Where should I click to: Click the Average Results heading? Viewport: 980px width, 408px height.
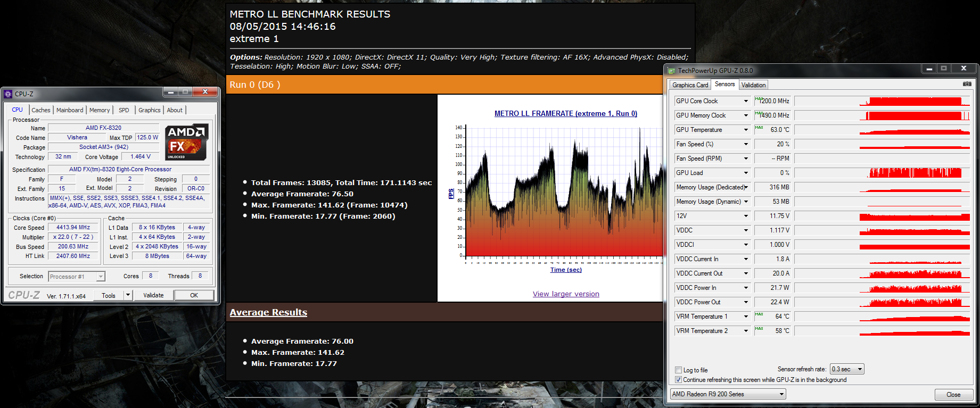268,312
